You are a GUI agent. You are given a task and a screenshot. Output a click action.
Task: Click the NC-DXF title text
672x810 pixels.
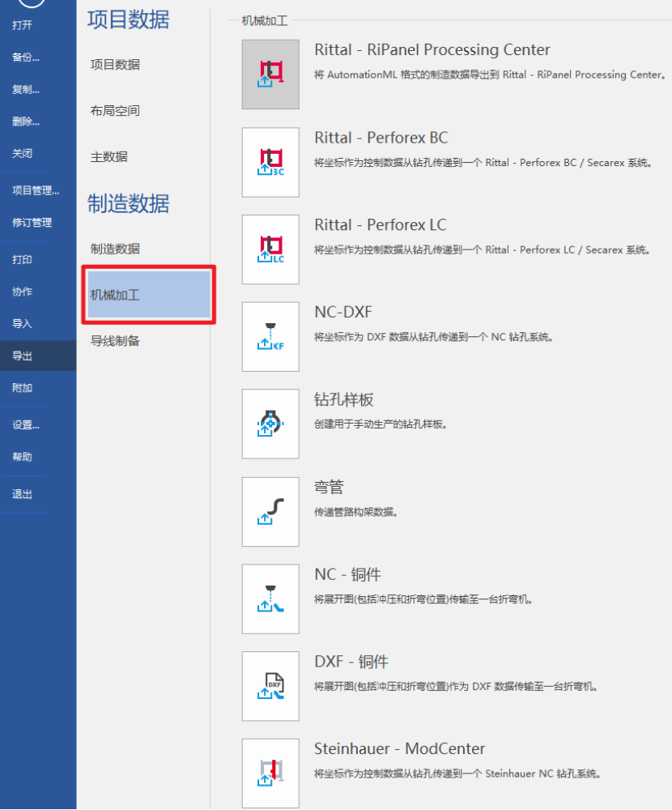[x=343, y=312]
